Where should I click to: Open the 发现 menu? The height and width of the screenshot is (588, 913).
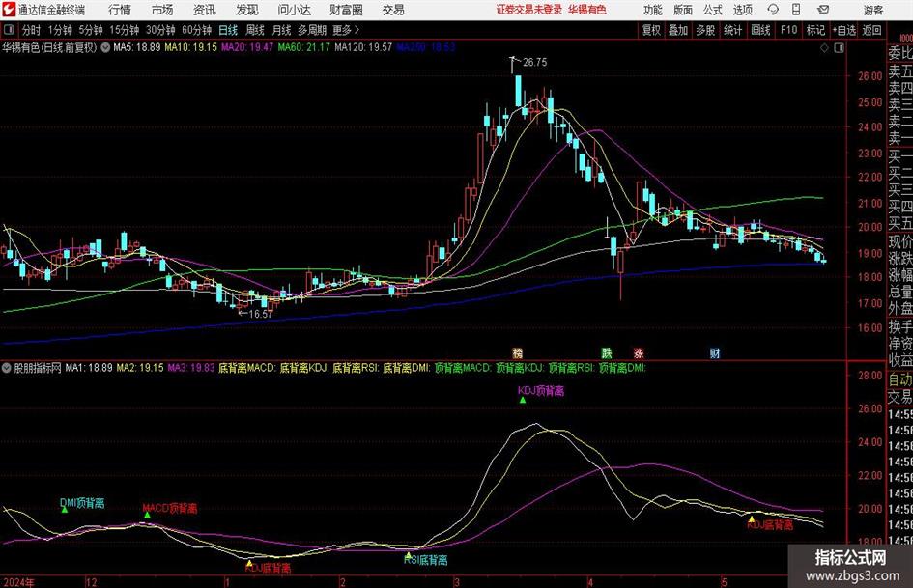click(x=247, y=10)
